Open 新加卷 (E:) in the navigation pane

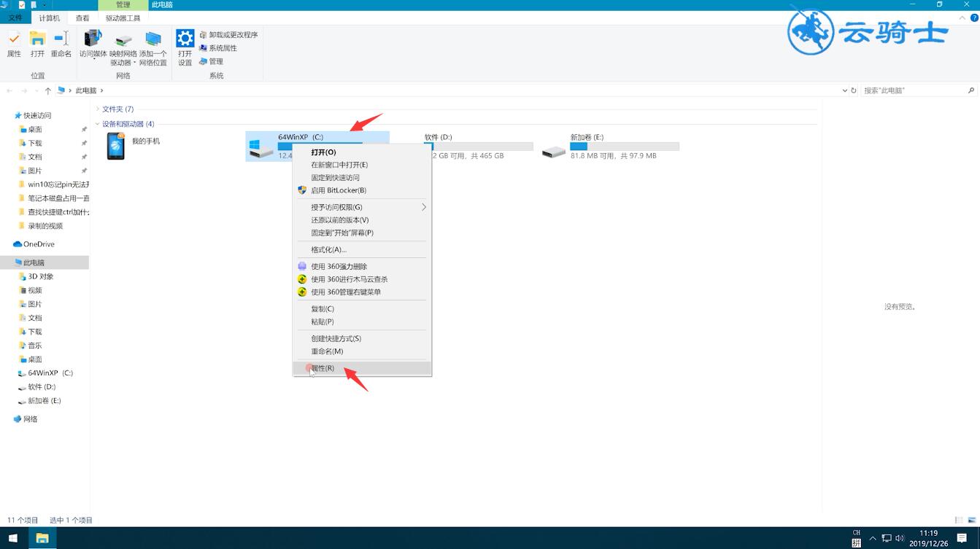44,400
